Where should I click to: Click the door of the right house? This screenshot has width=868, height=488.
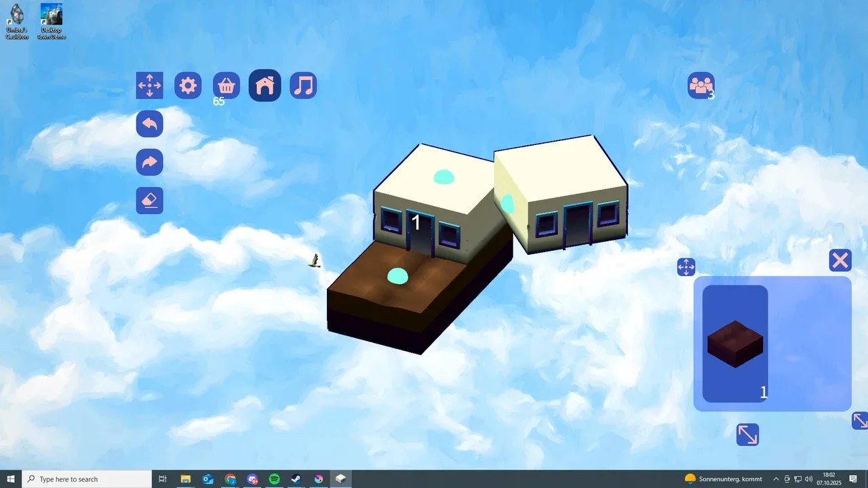click(577, 226)
